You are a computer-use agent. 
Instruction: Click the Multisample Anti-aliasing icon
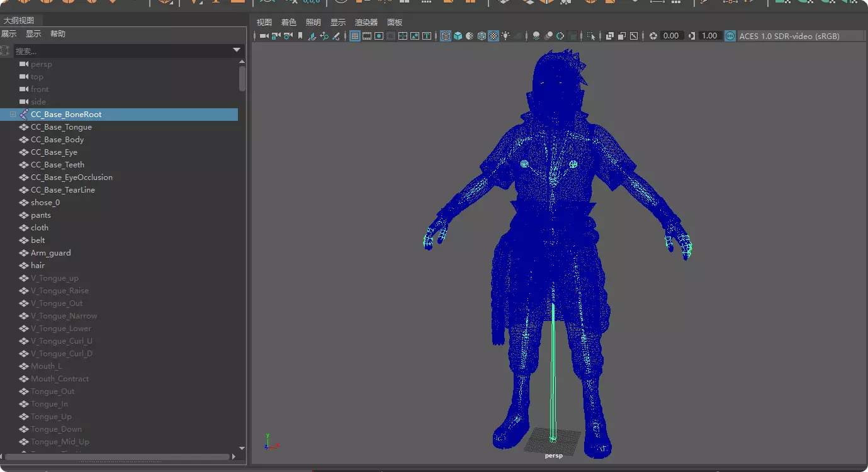(x=560, y=36)
